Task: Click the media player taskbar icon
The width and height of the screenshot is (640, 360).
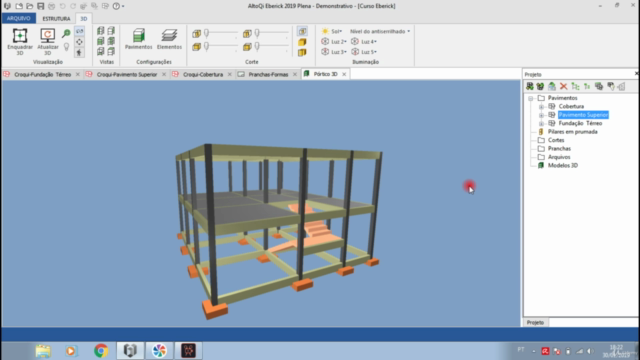Action: [71, 351]
